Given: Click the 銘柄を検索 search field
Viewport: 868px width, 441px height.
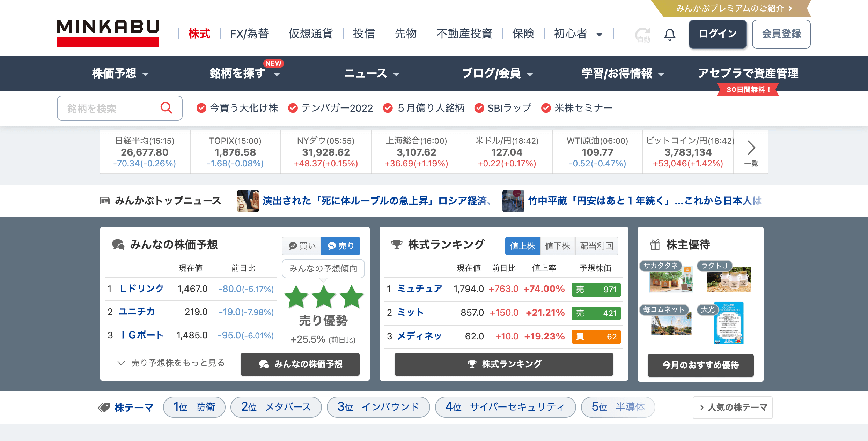Looking at the screenshot, I should 119,108.
